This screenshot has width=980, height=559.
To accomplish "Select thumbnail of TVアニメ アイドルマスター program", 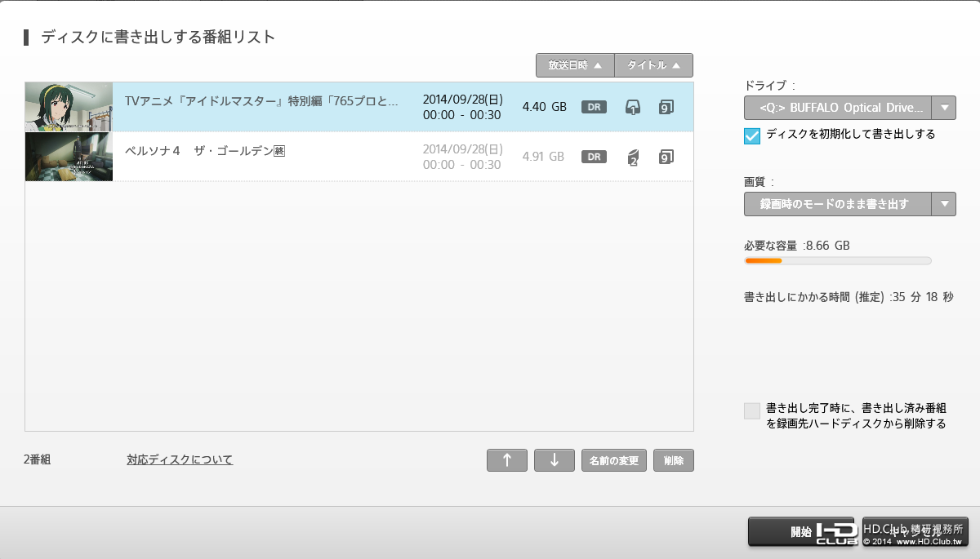I will 69,107.
